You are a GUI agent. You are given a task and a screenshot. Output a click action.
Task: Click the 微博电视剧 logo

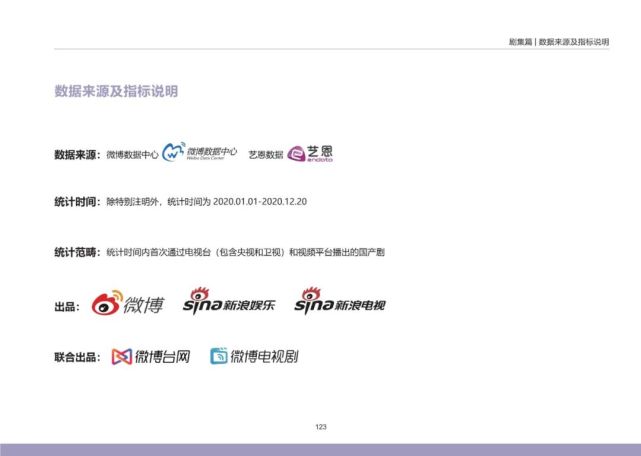click(254, 356)
